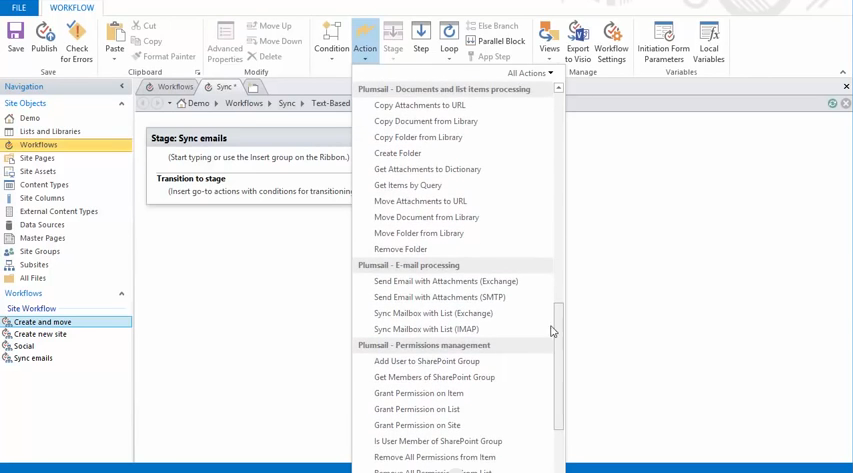Screen dimensions: 853x473
Task: Open Subsites in navigation
Action: tap(34, 265)
